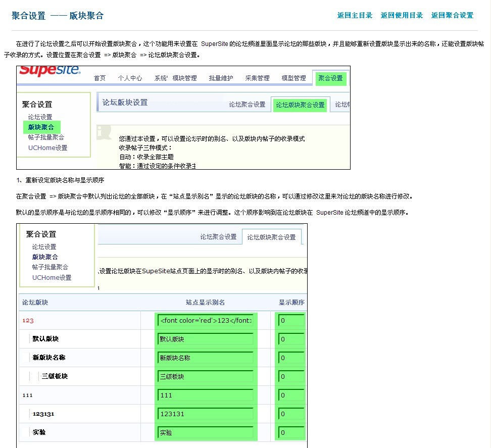Click the section heading 1、重新设定版块名称与显示顺序
This screenshot has width=491, height=448.
[60, 180]
